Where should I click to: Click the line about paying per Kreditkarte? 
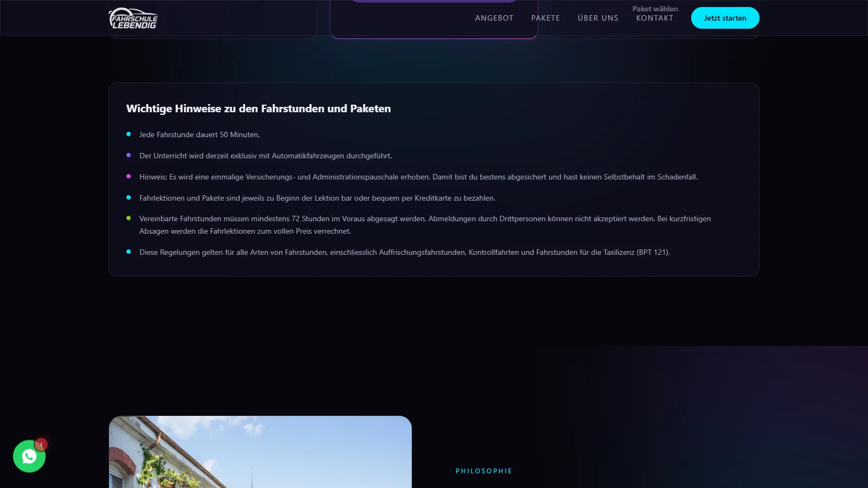tap(317, 198)
